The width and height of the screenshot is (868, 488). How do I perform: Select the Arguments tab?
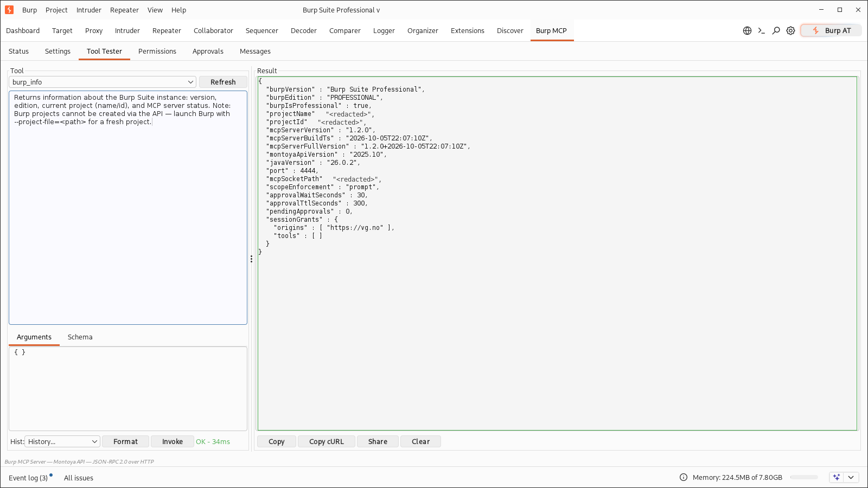[34, 337]
